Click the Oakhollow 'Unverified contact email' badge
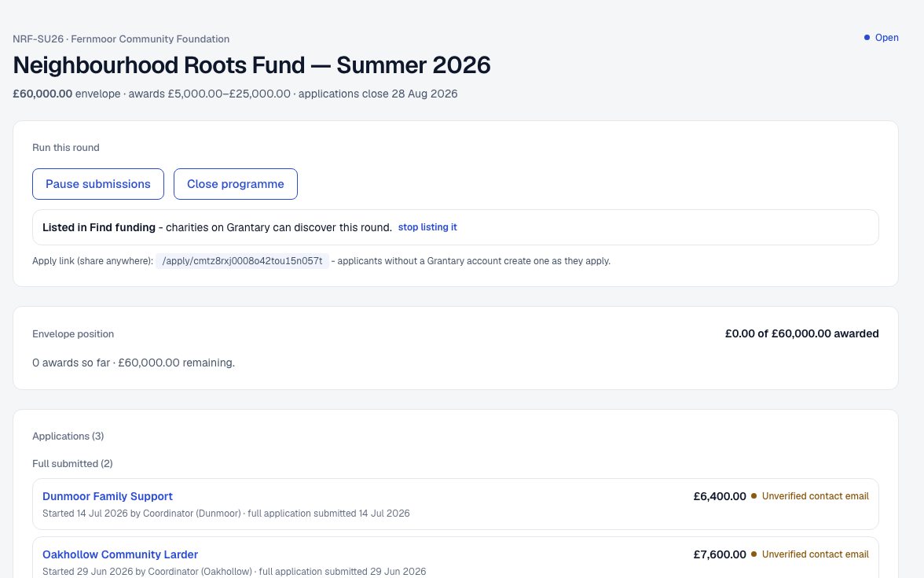The height and width of the screenshot is (578, 924). (809, 554)
